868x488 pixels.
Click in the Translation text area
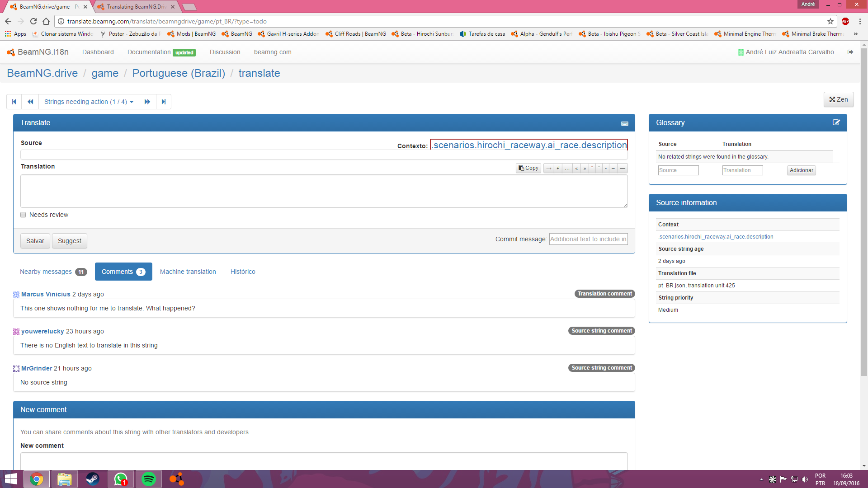click(x=324, y=191)
